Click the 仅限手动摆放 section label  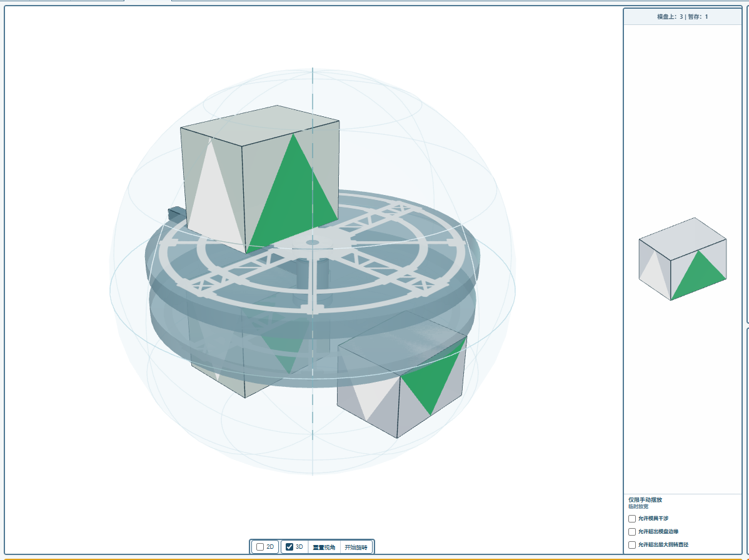coord(645,500)
